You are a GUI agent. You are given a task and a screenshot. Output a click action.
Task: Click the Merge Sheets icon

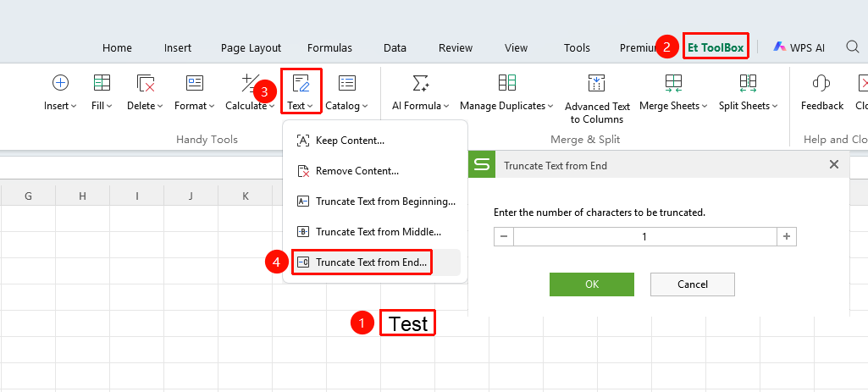click(674, 83)
